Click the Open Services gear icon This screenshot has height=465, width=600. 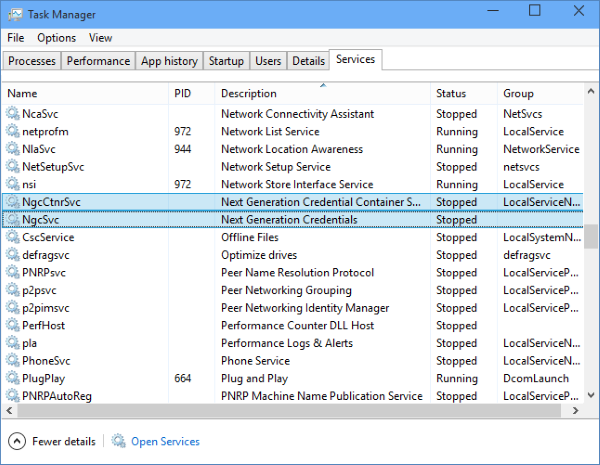pos(119,441)
